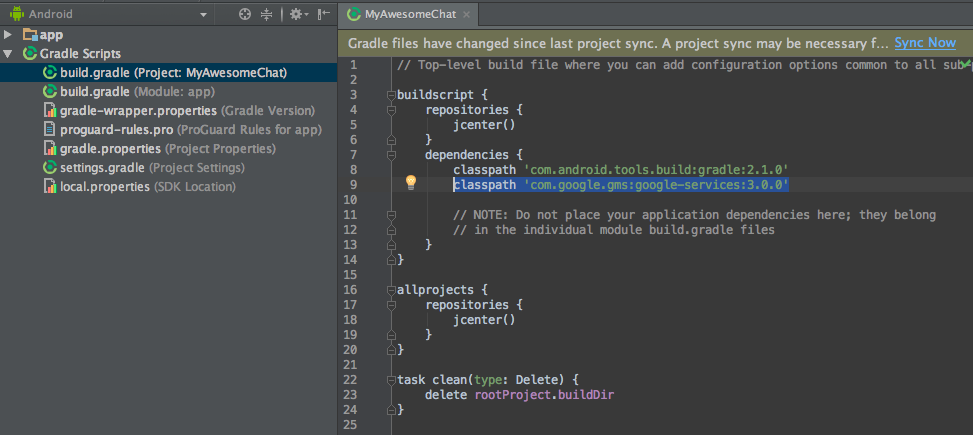Click the Sync Now link
Image resolution: width=973 pixels, height=435 pixels.
coord(925,43)
